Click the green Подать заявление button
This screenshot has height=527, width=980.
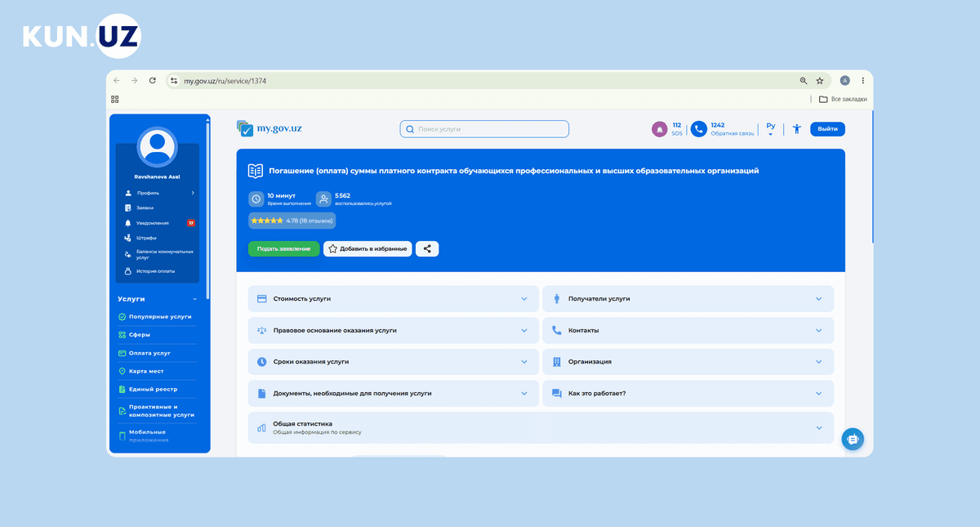[x=283, y=248]
